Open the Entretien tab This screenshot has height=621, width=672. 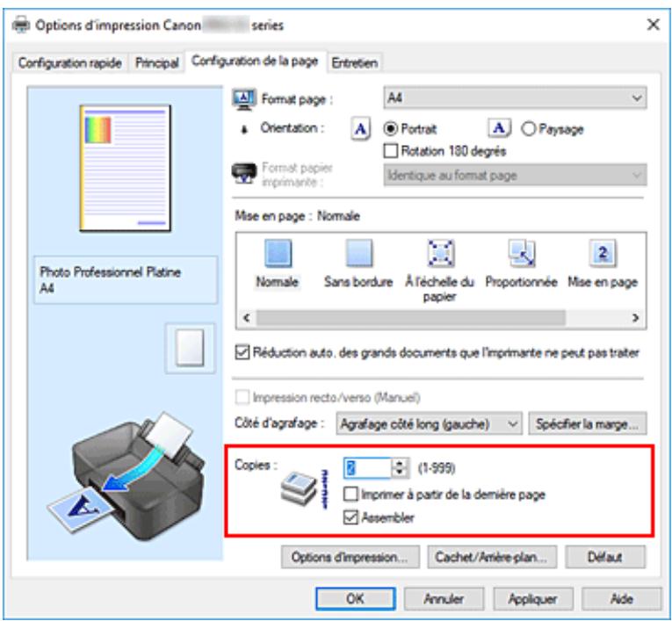coord(355,63)
